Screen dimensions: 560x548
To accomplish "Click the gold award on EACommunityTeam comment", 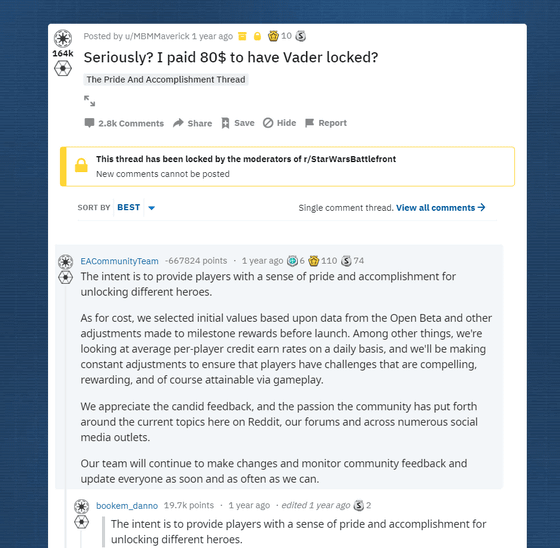I will (x=314, y=261).
